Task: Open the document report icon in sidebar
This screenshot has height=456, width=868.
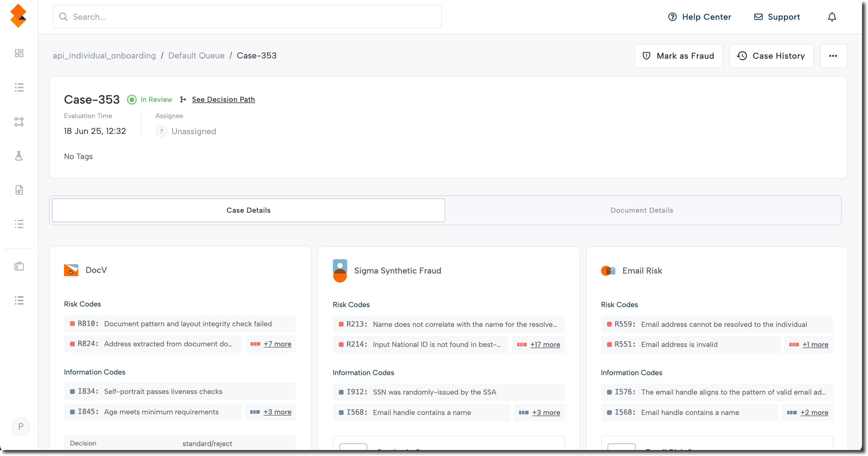Action: [19, 190]
